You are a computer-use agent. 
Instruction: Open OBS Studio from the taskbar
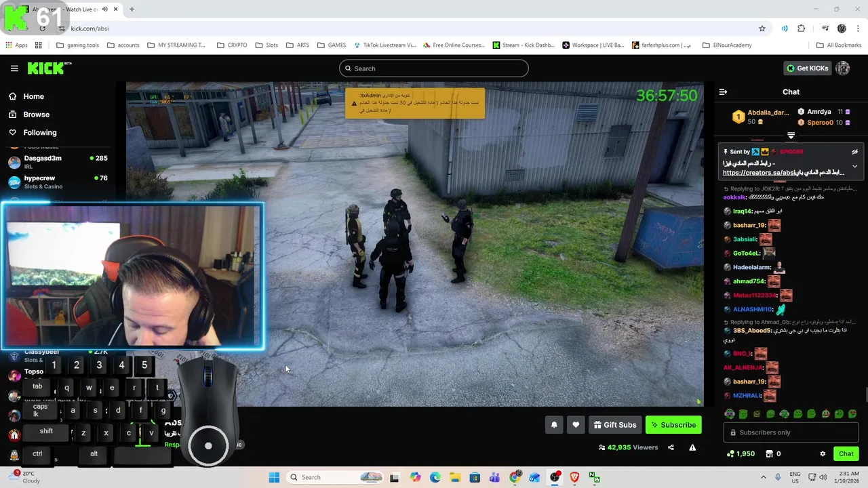tap(555, 477)
